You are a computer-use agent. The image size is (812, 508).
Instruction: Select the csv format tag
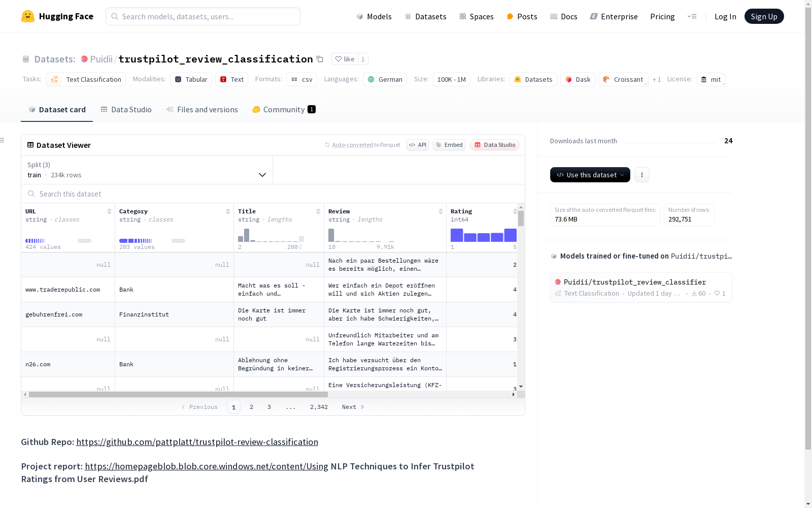click(x=301, y=79)
